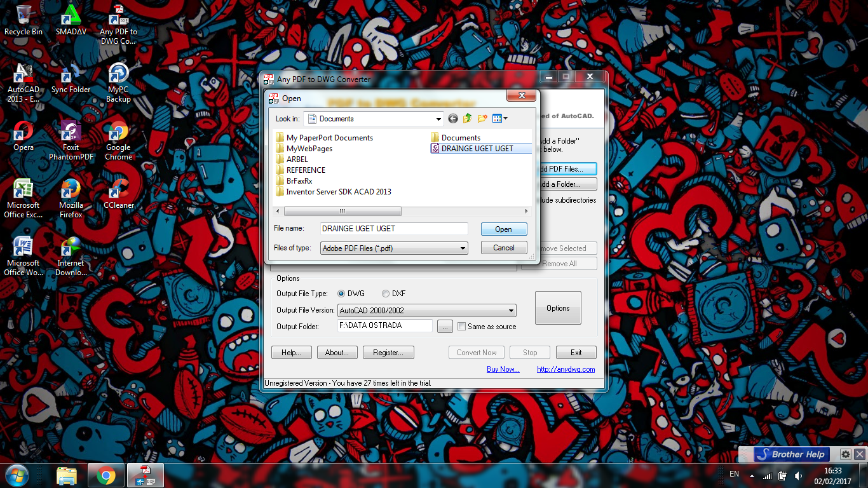Create a new folder in the dialog

tap(482, 118)
